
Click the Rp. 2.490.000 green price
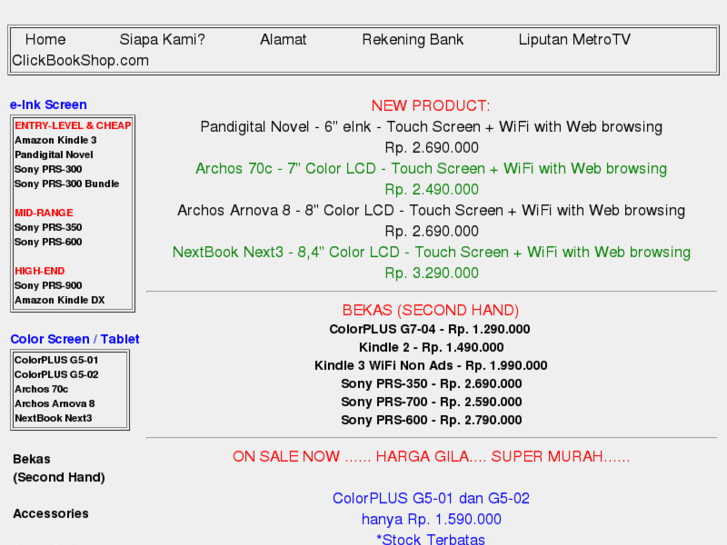[x=431, y=189]
